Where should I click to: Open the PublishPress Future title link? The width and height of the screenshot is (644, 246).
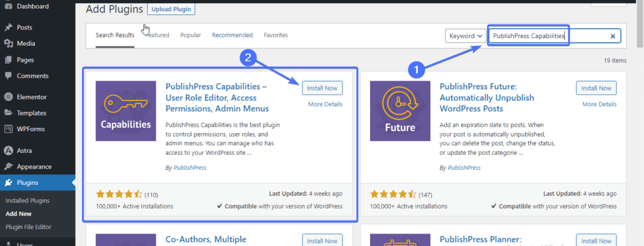point(486,98)
